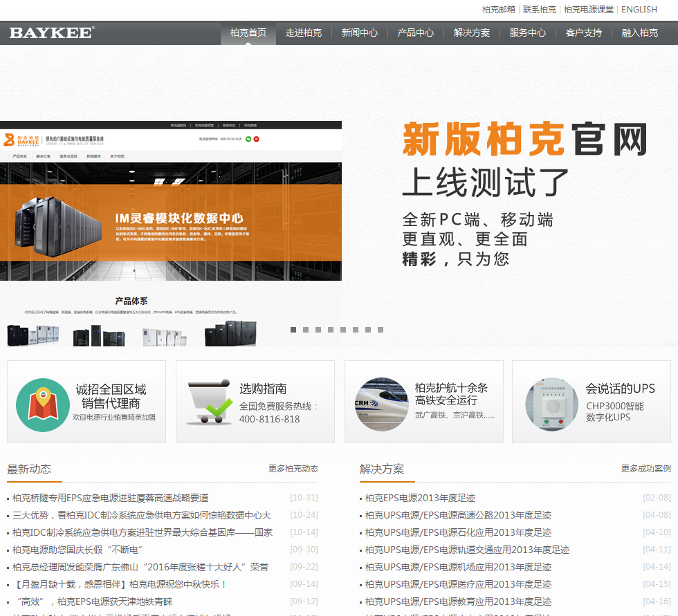The height and width of the screenshot is (616, 678).
Task: Open the 走进柏克 menu
Action: pyautogui.click(x=304, y=32)
